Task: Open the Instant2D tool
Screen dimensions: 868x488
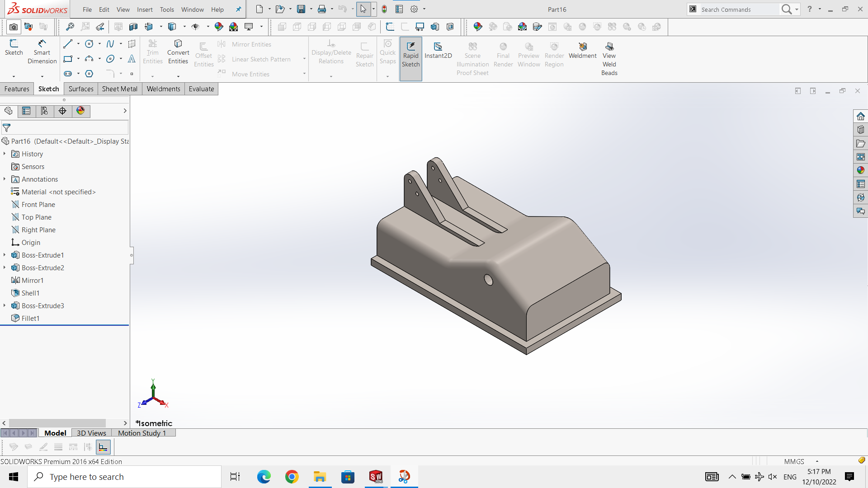Action: coord(438,51)
